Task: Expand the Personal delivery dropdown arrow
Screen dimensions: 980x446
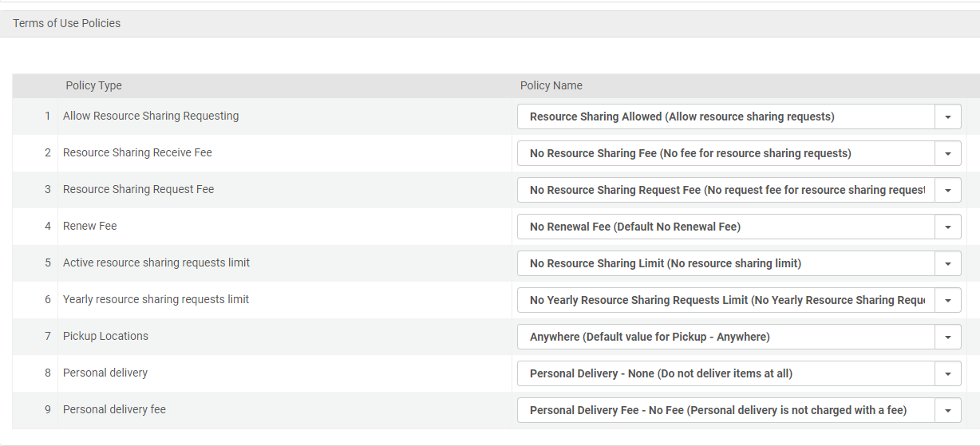Action: (947, 373)
